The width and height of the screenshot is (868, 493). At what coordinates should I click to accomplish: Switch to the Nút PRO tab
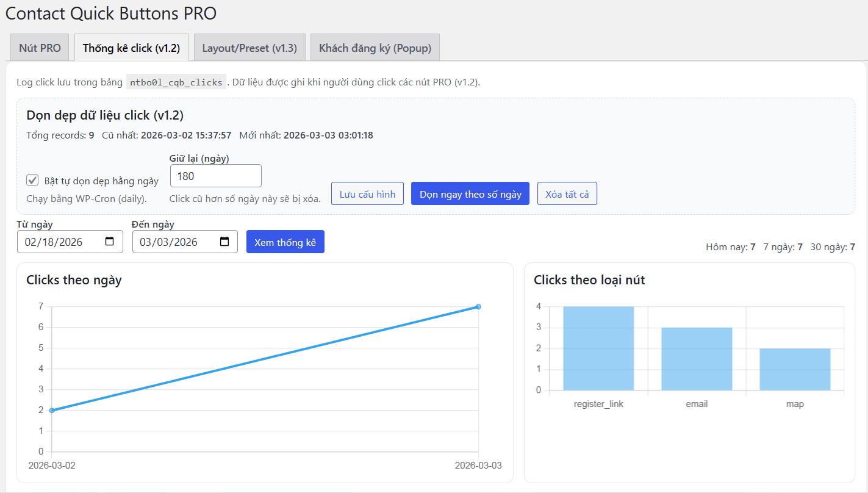click(x=40, y=48)
